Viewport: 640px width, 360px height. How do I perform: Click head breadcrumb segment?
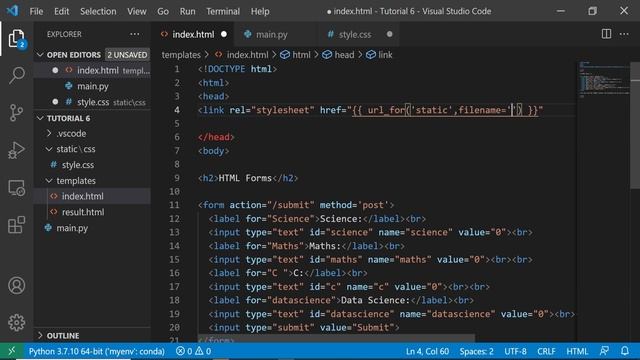click(x=338, y=55)
